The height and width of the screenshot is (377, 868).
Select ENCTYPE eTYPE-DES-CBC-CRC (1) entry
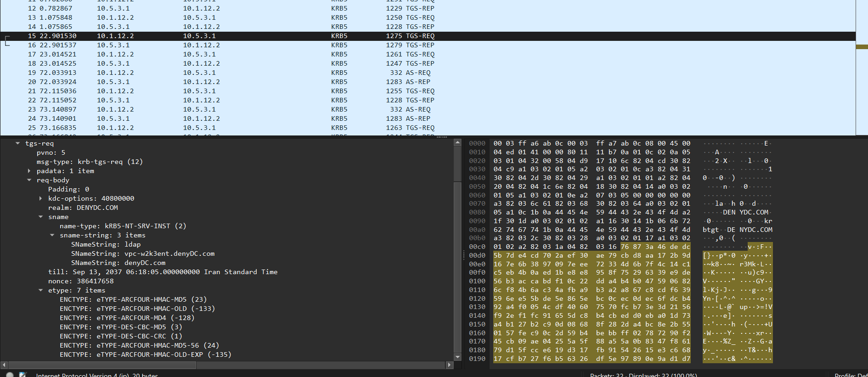pos(121,336)
